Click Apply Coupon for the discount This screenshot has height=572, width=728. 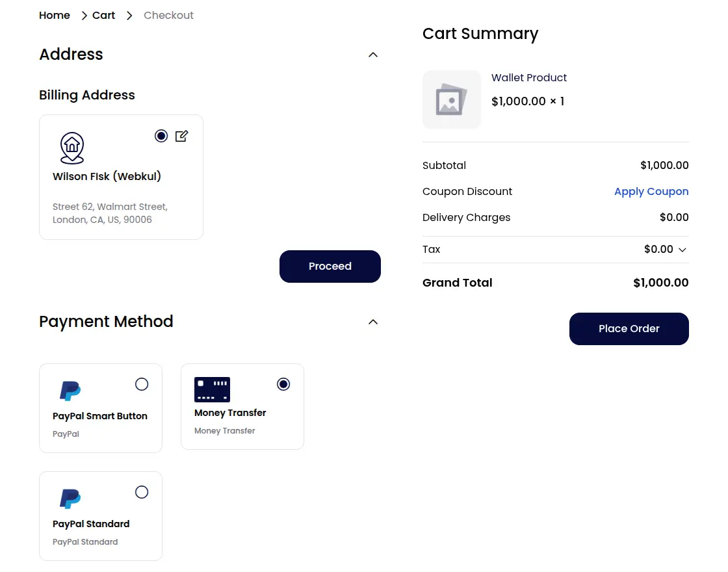[651, 191]
